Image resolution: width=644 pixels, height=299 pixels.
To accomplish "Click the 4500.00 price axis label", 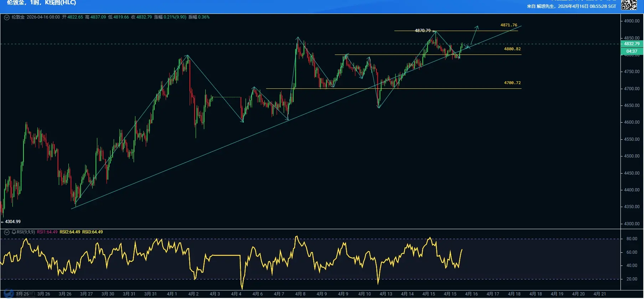I will 632,156.
